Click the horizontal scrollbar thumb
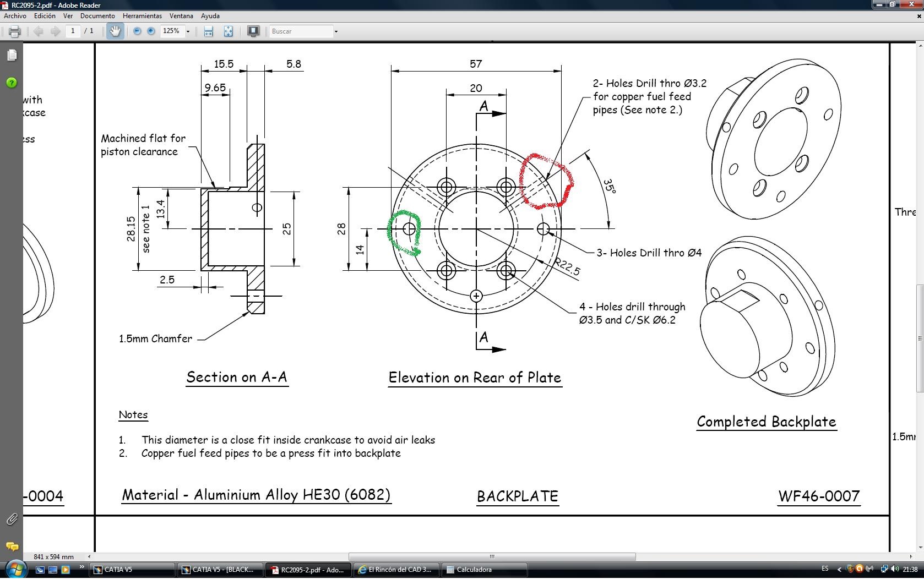The height and width of the screenshot is (579, 924). [492, 556]
